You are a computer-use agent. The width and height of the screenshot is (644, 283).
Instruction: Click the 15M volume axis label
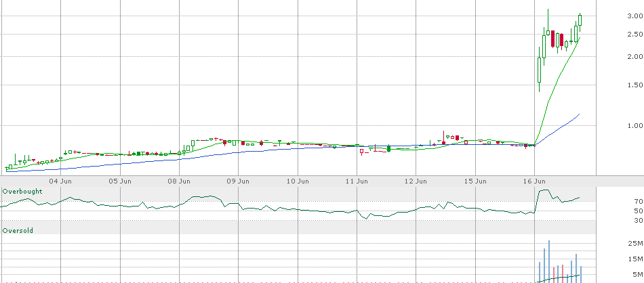(637, 259)
